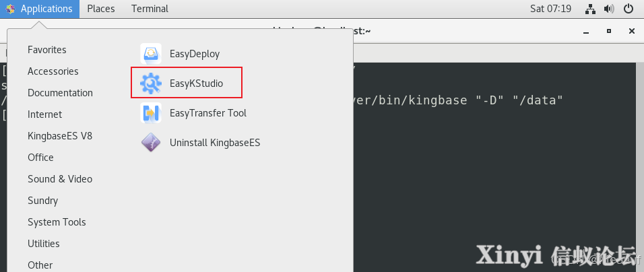Start EasyTransfer Tool application
The width and height of the screenshot is (644, 272).
coord(193,113)
